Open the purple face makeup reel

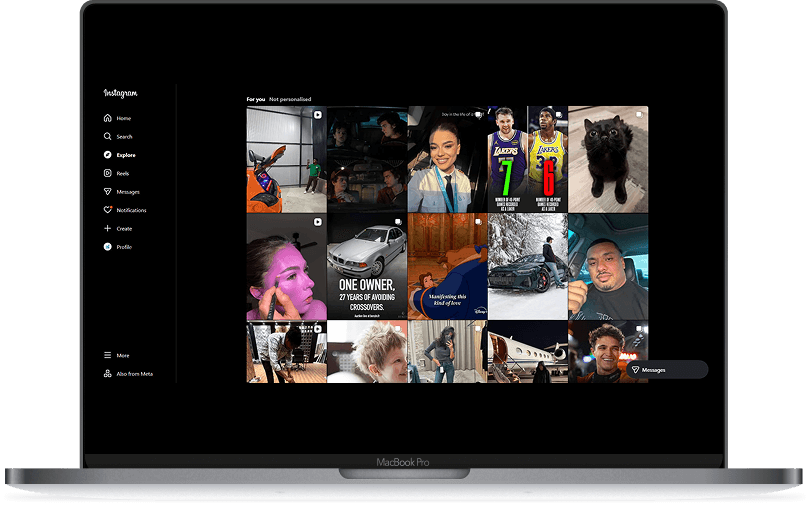[286, 267]
